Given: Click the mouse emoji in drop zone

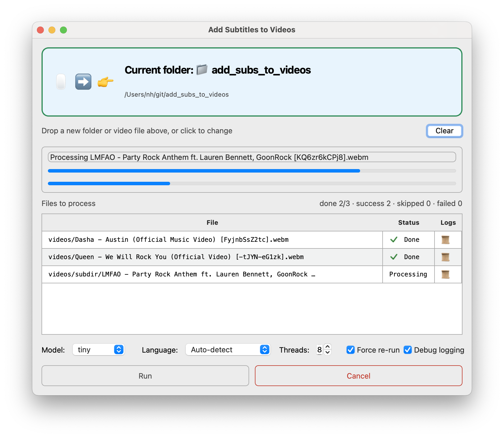Looking at the screenshot, I should [x=61, y=82].
